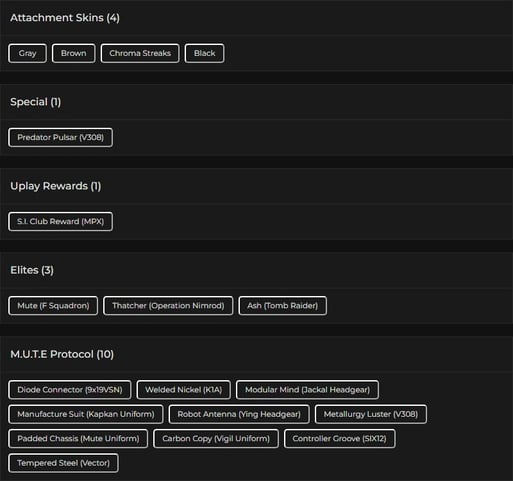The height and width of the screenshot is (481, 513).
Task: Click the Manufacture Suit (Kapkan Uniform) tag
Action: [86, 414]
